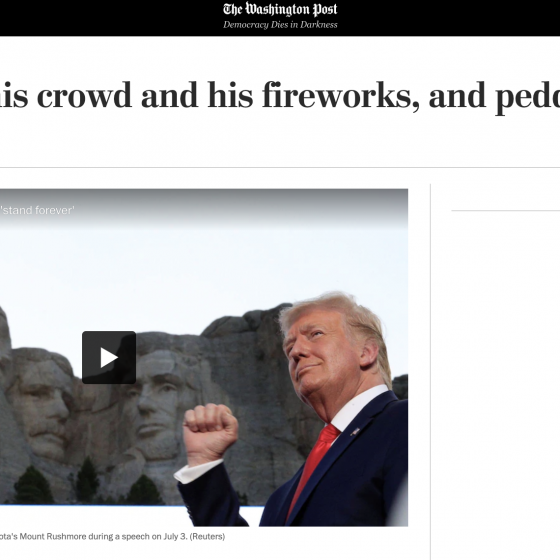560x560 pixels.
Task: Click the 'Democracy Dies in Darkness' tagline
Action: (x=280, y=25)
